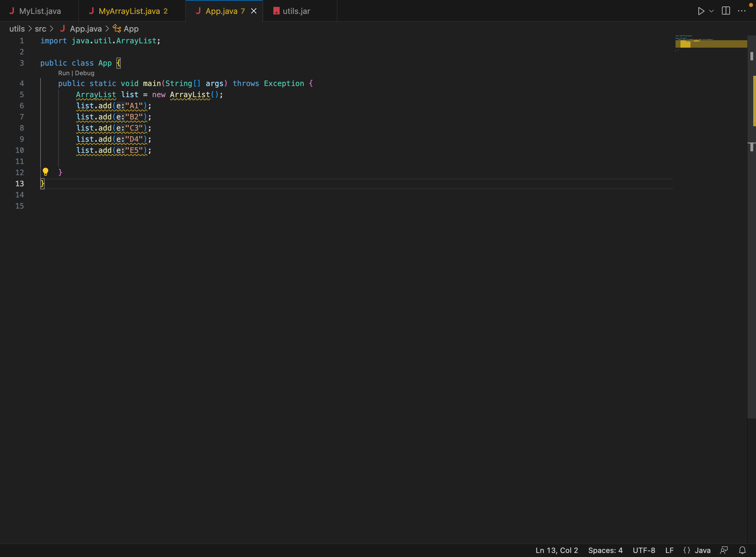
Task: Click the feedback person icon in status bar
Action: click(723, 550)
